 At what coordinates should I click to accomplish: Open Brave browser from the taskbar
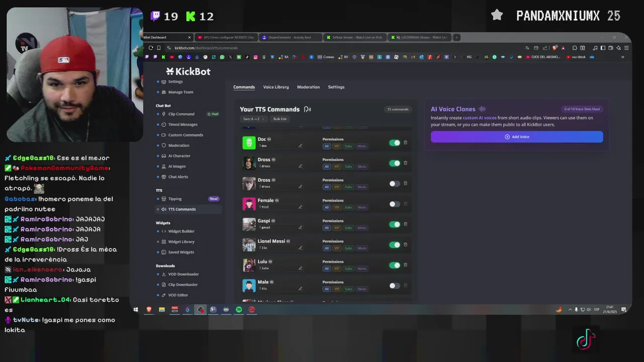click(x=149, y=310)
